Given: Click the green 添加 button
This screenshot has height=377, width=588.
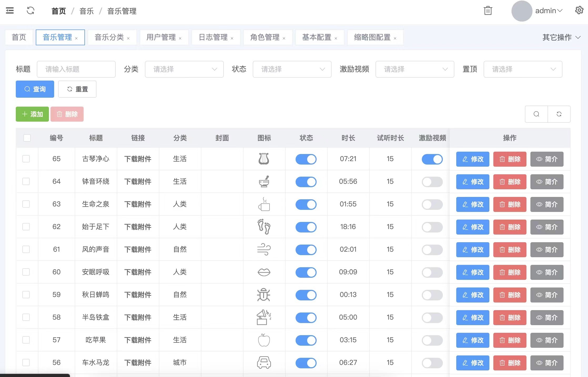Looking at the screenshot, I should [x=32, y=114].
